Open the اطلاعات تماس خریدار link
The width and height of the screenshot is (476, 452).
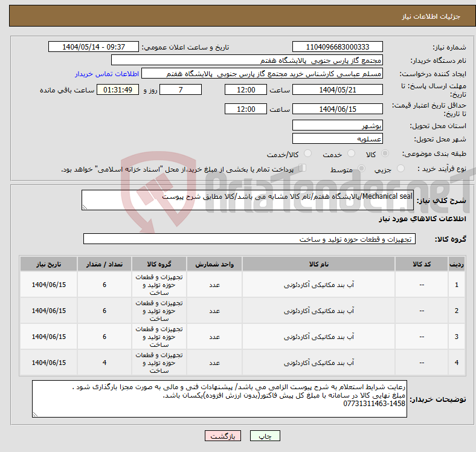click(x=107, y=74)
